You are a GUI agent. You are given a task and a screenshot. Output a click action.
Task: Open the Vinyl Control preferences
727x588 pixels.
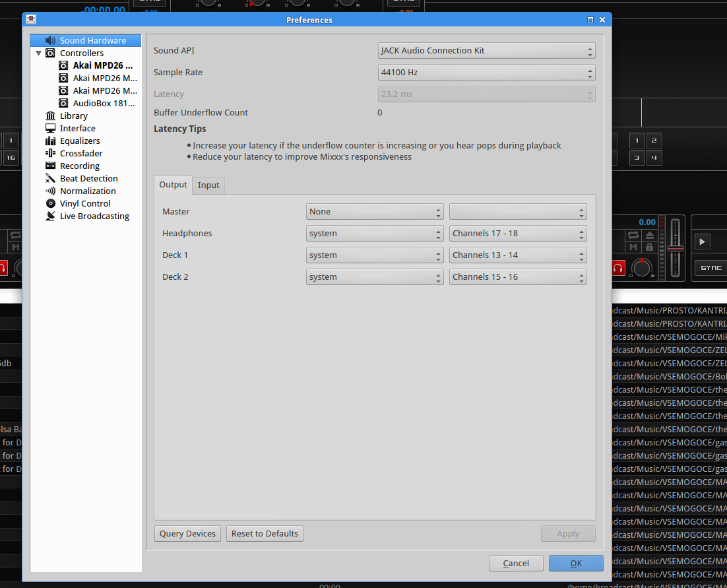coord(85,203)
